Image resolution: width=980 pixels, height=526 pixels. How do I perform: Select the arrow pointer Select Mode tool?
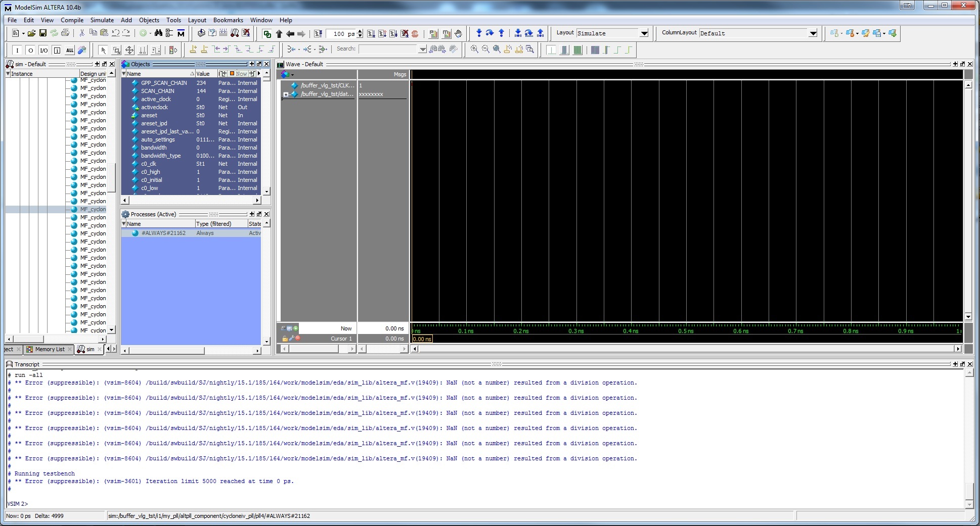[x=103, y=50]
